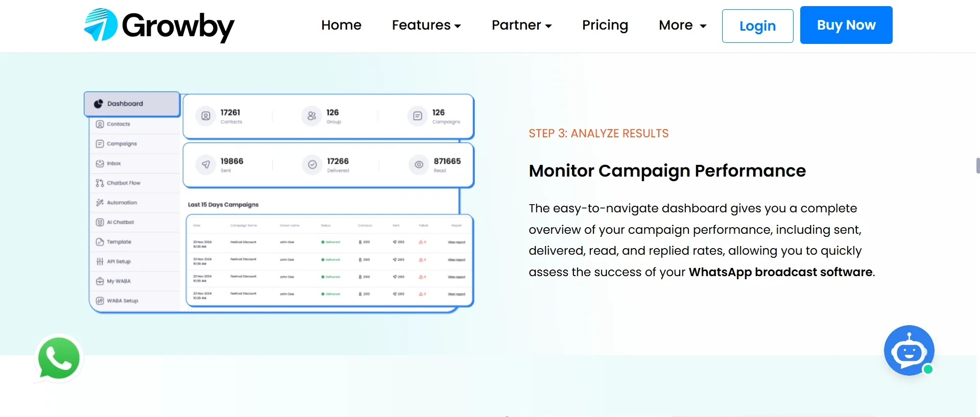Click the Contacts count icon showing 17261
980x417 pixels.
pyautogui.click(x=206, y=116)
